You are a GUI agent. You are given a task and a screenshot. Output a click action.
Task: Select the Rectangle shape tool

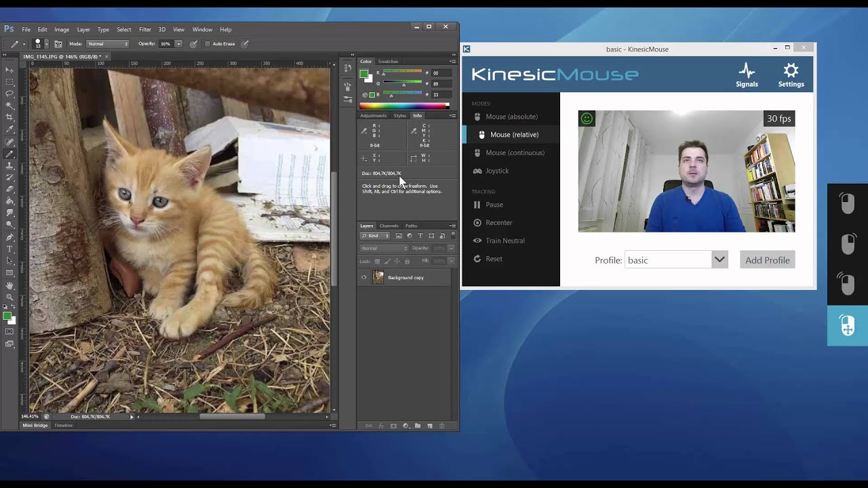coord(9,272)
